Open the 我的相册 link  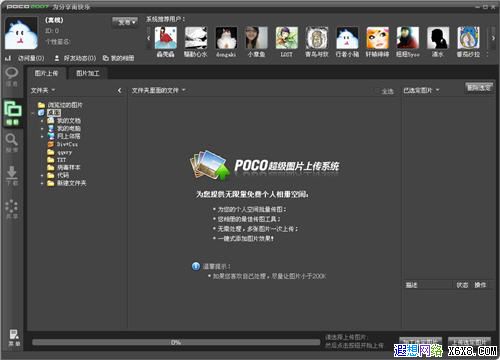click(x=122, y=58)
